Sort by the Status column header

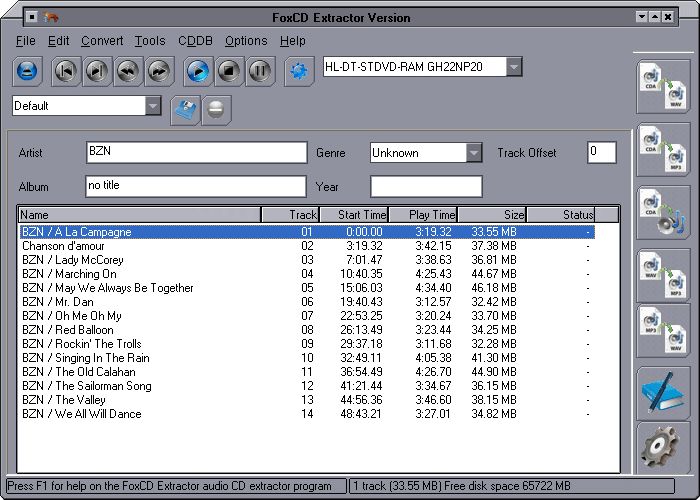561,215
